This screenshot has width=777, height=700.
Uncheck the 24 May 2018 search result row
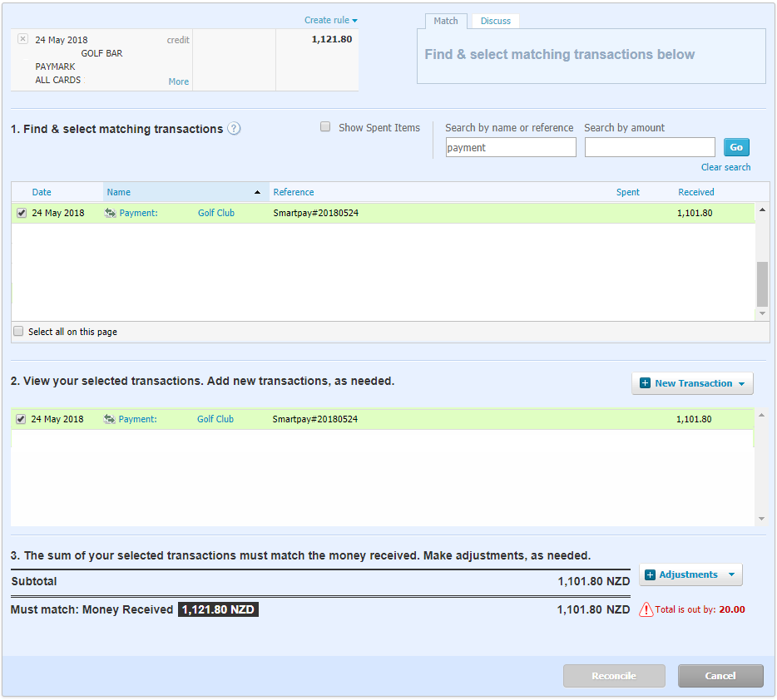(21, 214)
